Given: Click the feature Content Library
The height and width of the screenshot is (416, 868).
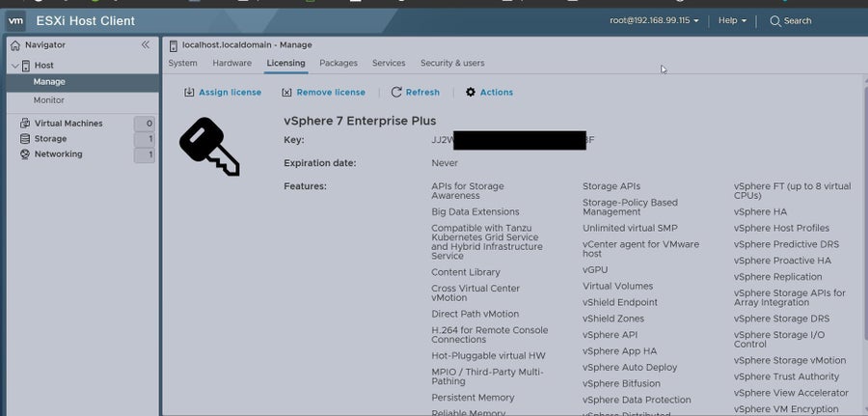Looking at the screenshot, I should click(x=466, y=272).
